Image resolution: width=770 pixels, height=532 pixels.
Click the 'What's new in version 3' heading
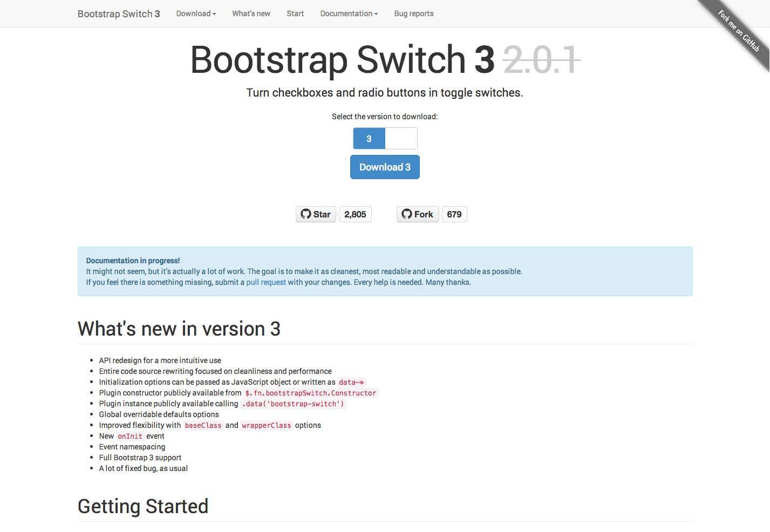pyautogui.click(x=179, y=329)
